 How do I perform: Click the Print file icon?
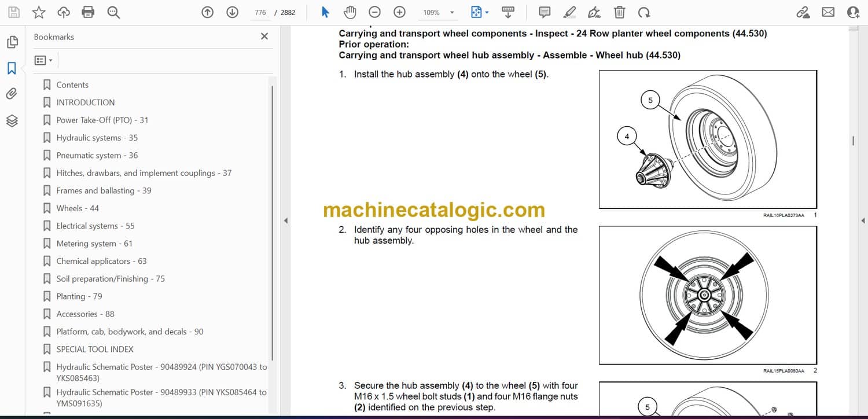(x=88, y=12)
